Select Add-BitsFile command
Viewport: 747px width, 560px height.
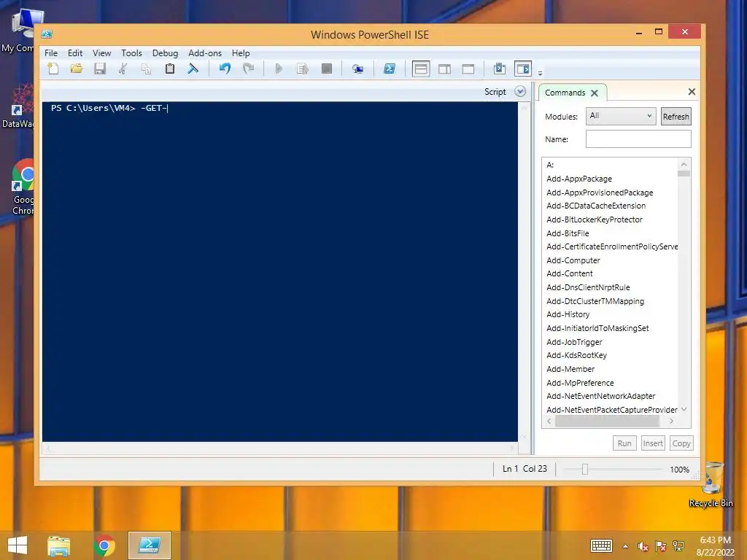[x=568, y=233]
